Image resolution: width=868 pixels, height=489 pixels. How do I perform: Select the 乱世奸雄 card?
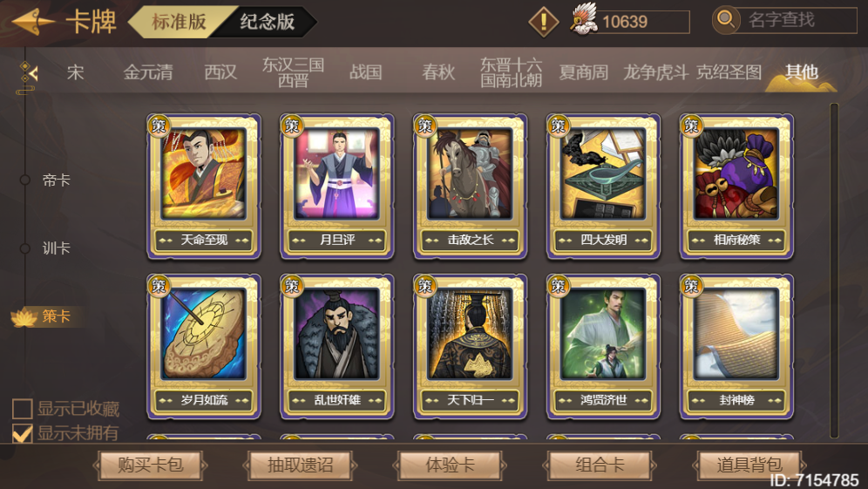337,347
